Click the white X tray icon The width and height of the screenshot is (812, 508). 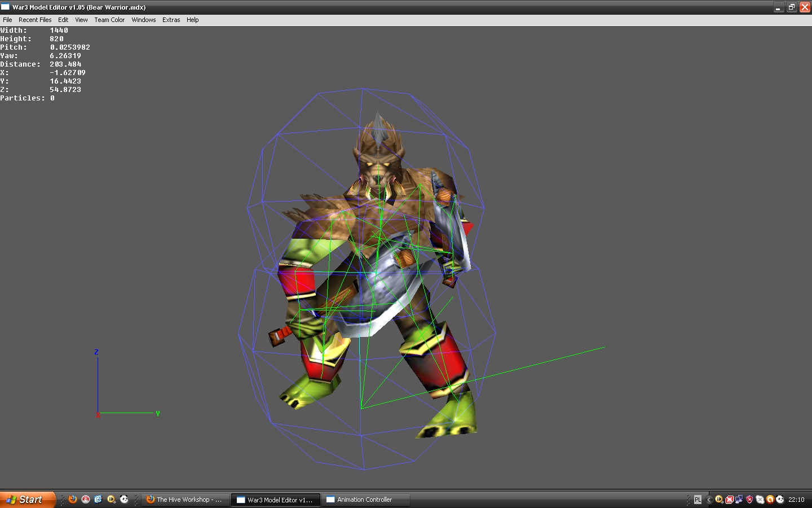click(x=760, y=500)
